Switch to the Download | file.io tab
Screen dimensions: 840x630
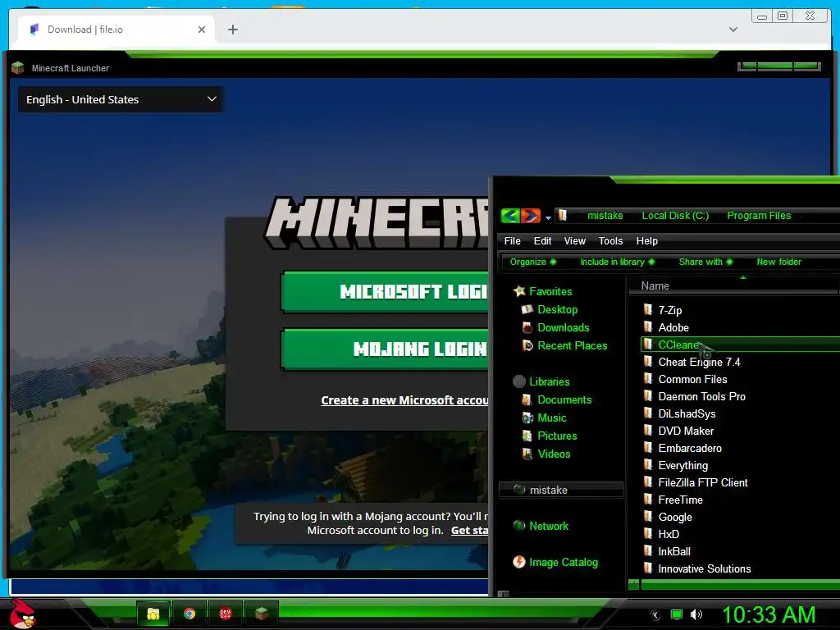116,30
